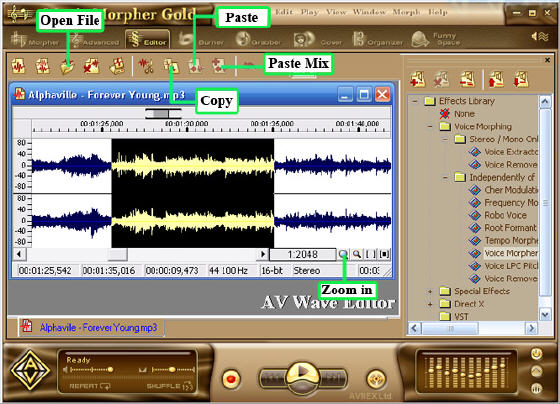Click the Paste Mix toolbar icon
This screenshot has height=404, width=560.
click(x=219, y=66)
